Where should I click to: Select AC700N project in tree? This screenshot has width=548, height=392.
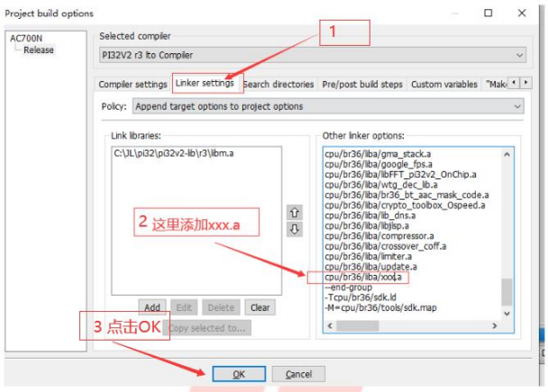[26, 38]
